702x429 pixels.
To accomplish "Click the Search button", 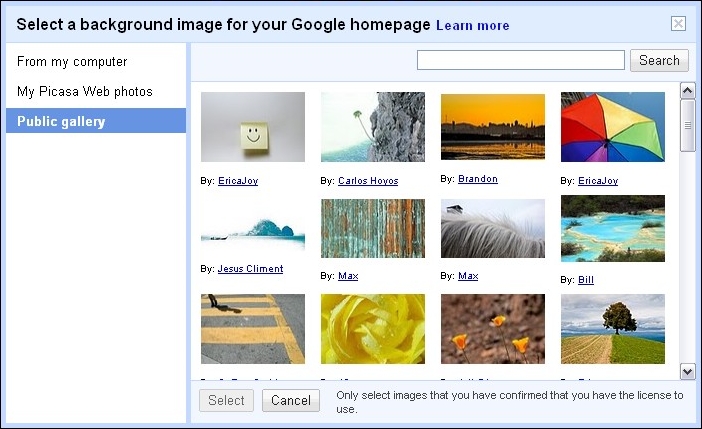I will tap(659, 61).
